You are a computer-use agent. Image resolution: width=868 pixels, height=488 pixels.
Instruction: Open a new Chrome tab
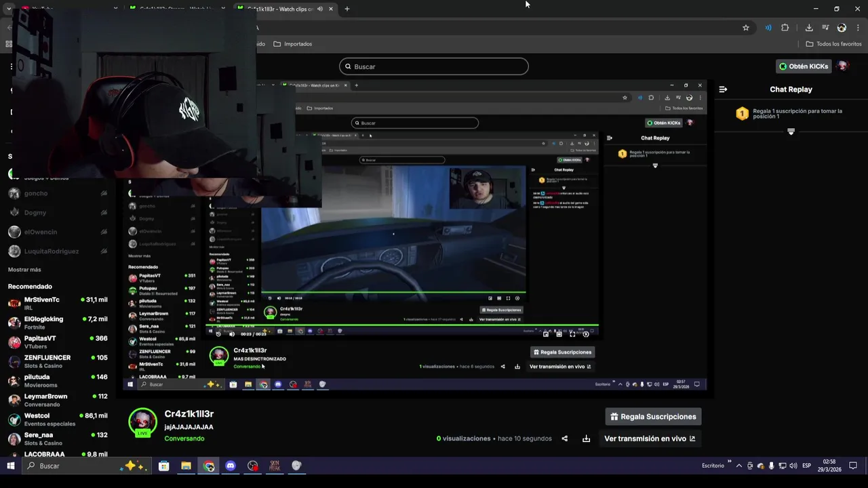pos(347,9)
